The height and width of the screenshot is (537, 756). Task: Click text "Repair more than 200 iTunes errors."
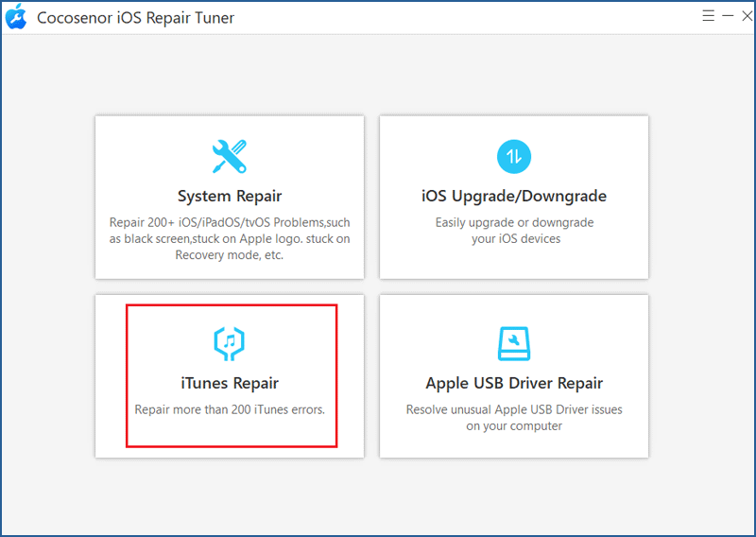230,409
